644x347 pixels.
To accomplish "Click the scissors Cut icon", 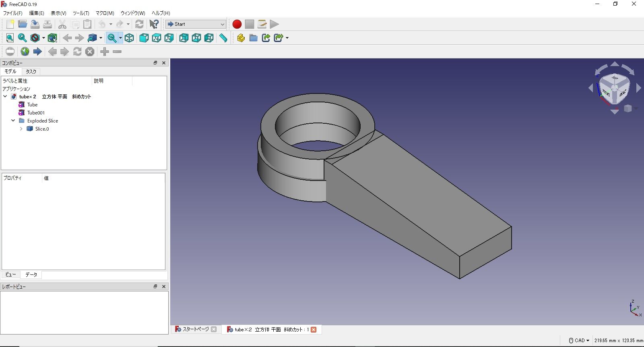I will coord(62,24).
